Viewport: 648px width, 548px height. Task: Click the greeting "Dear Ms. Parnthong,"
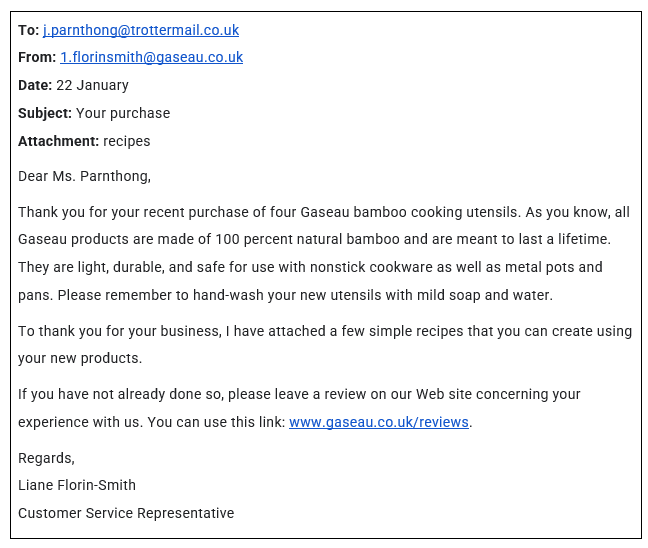point(85,176)
